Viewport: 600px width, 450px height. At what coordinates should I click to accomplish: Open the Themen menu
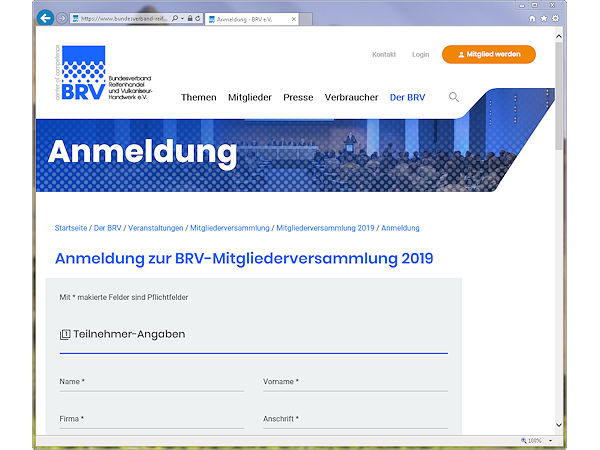199,98
